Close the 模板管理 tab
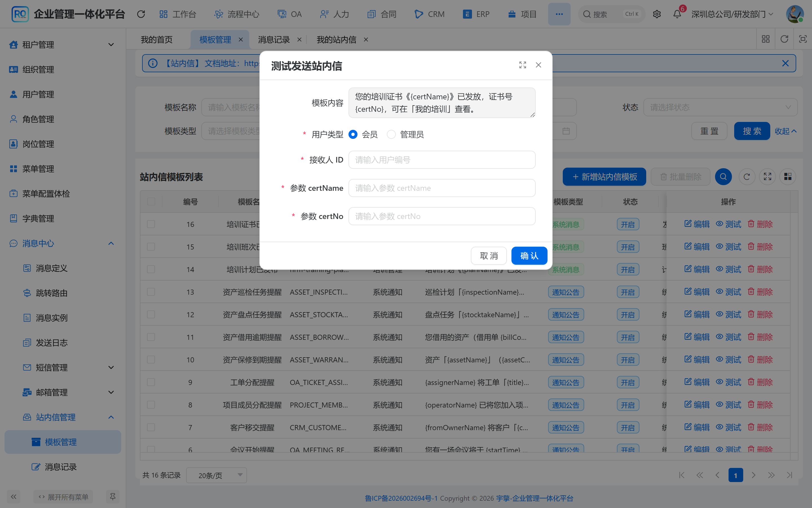This screenshot has height=508, width=812. click(240, 40)
